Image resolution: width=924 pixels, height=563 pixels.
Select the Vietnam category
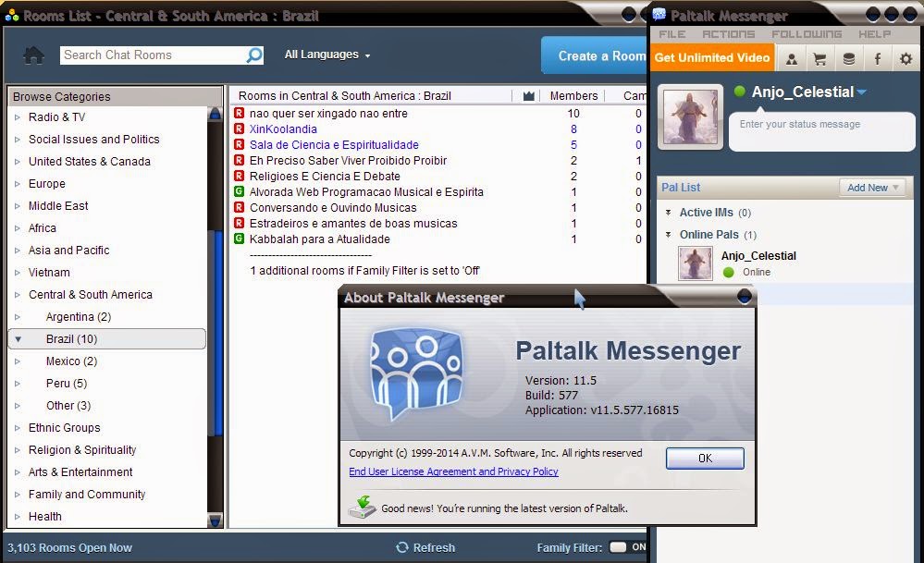(x=49, y=273)
